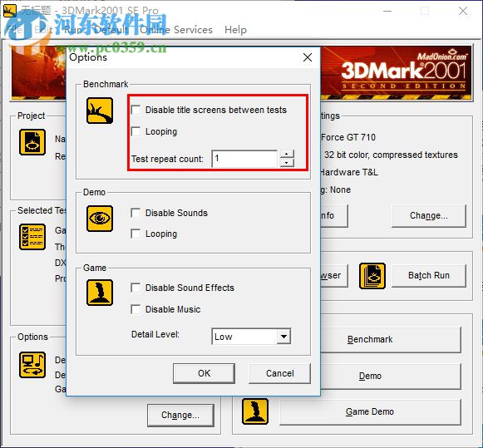Launch the Game Demo button

(x=370, y=412)
